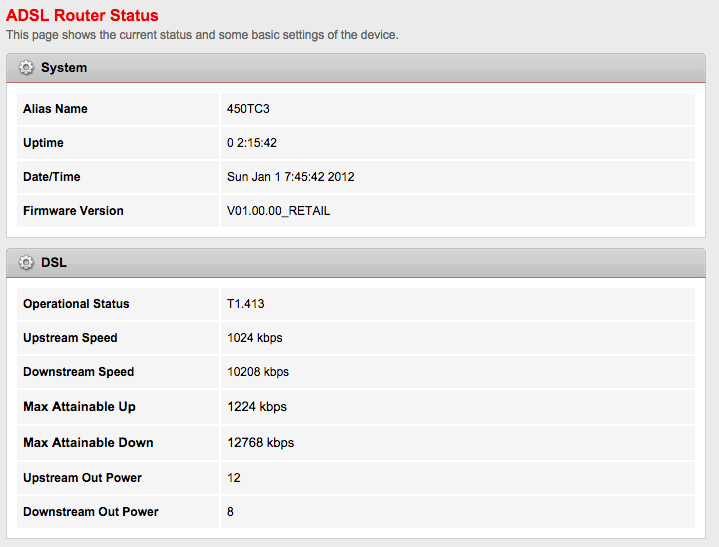The height and width of the screenshot is (547, 719).
Task: Click the DSL section gear icon
Action: 26,262
